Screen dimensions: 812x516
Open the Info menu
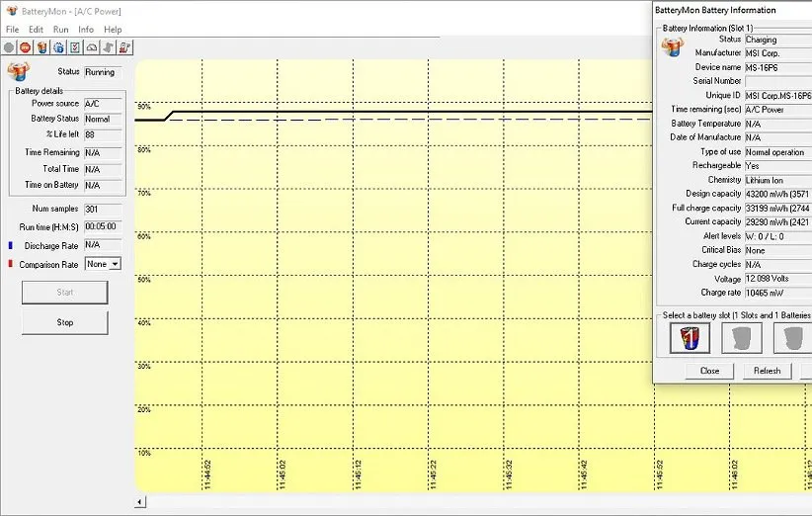(86, 30)
